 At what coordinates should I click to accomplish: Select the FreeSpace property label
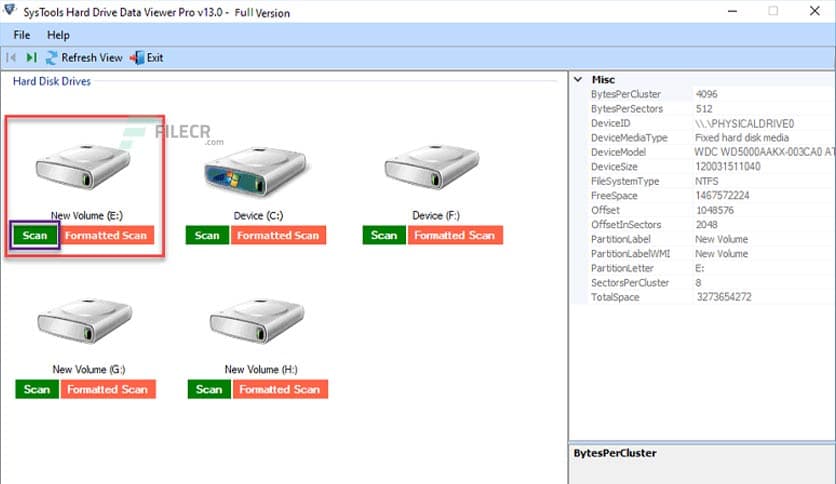point(614,196)
